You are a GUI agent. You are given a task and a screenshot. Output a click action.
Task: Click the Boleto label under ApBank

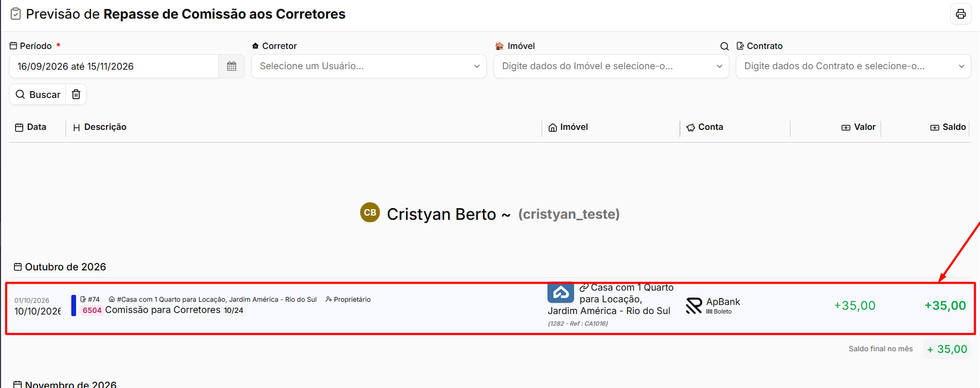tap(719, 312)
